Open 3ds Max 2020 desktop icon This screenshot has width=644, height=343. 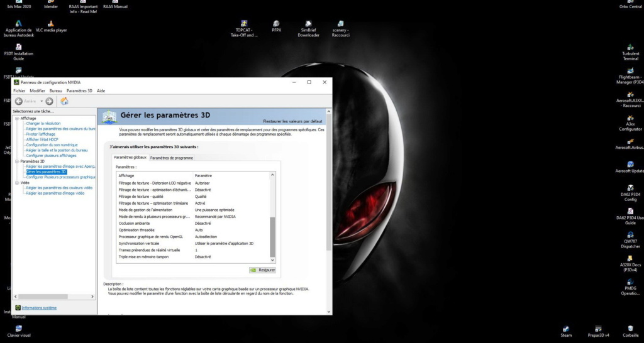(18, 4)
